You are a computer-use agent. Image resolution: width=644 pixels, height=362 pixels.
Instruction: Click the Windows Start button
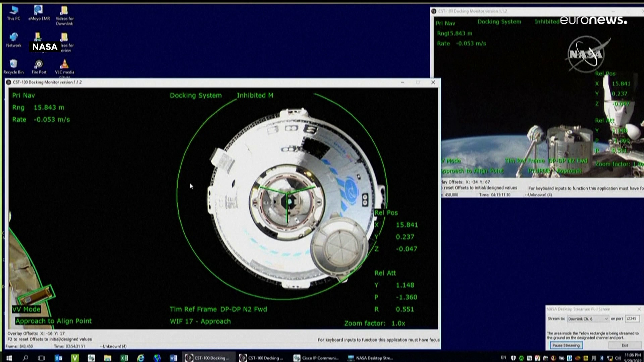[x=9, y=358]
